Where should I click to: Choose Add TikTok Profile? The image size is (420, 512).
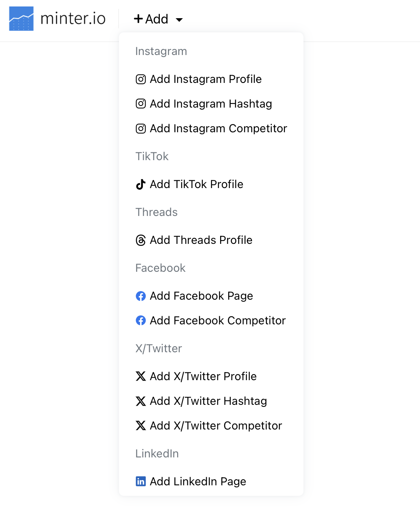[x=196, y=184]
